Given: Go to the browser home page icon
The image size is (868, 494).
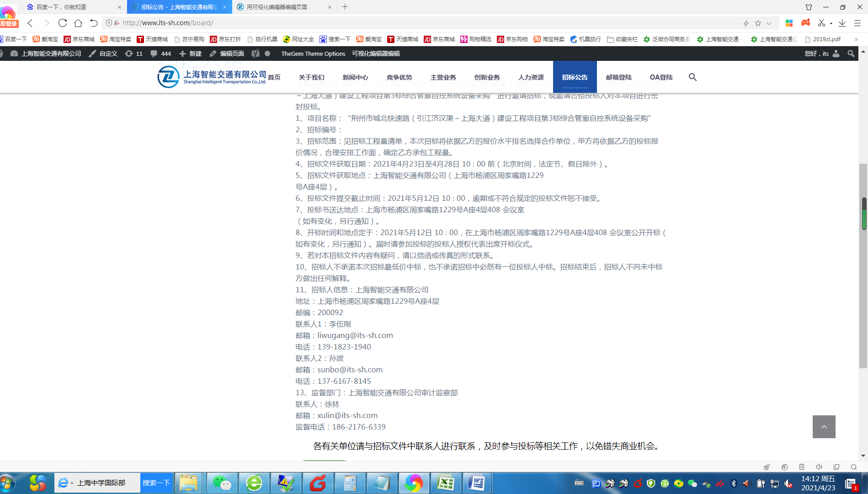Looking at the screenshot, I should 78,23.
